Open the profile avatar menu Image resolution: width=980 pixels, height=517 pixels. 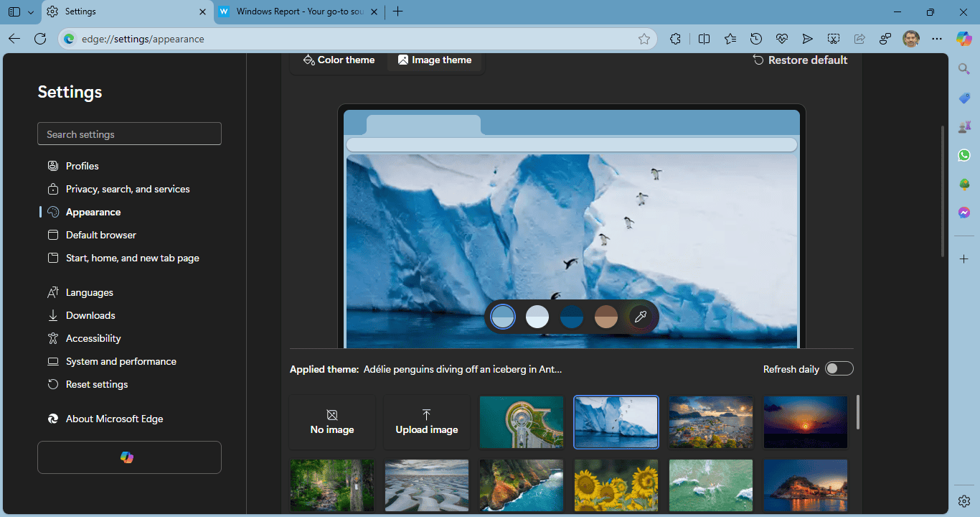coord(911,39)
